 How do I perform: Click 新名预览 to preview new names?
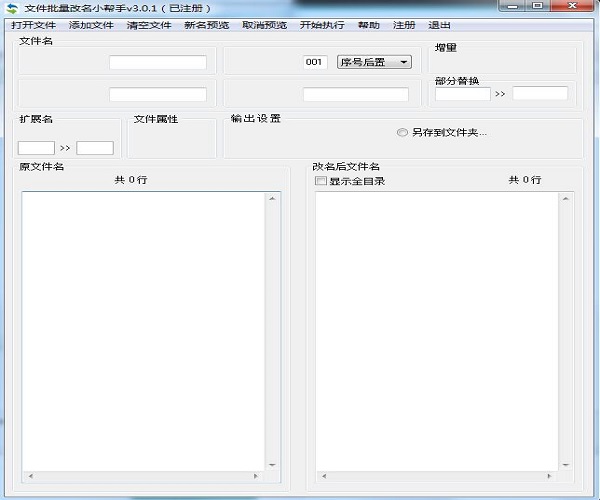pos(206,25)
